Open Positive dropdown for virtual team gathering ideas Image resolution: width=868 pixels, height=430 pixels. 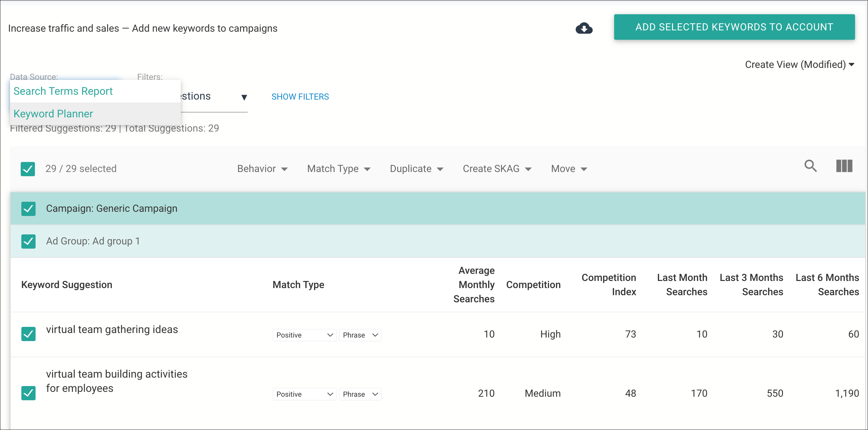point(304,335)
